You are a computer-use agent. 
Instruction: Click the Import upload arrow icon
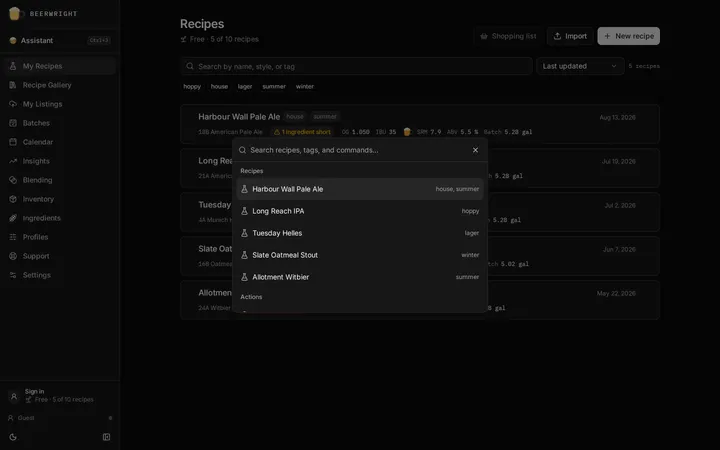(x=557, y=36)
